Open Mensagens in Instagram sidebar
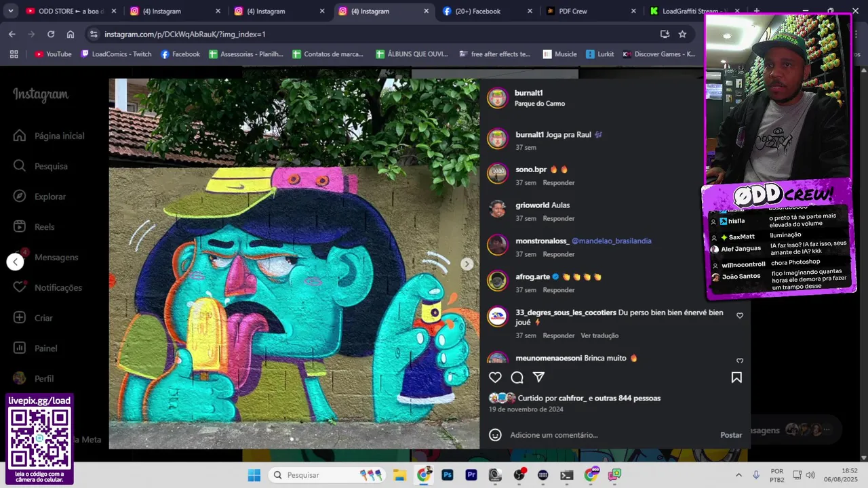This screenshot has width=868, height=488. [x=45, y=257]
